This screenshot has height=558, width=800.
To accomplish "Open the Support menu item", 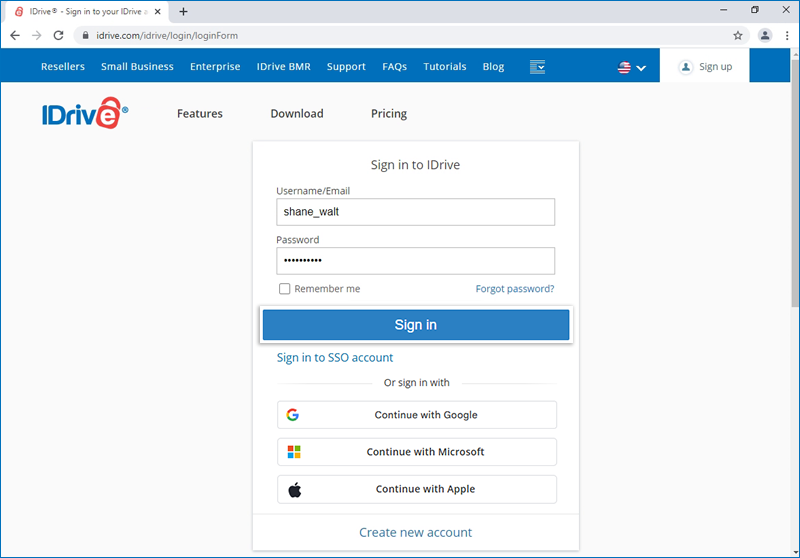I will point(346,66).
